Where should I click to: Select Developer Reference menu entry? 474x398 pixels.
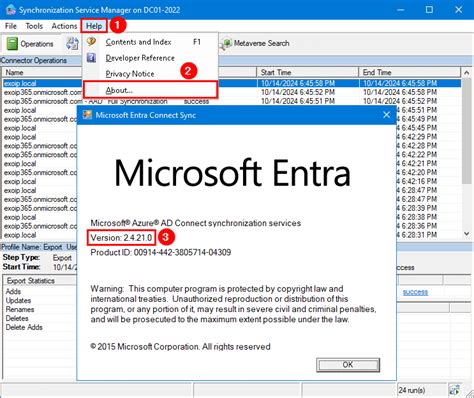[150, 58]
